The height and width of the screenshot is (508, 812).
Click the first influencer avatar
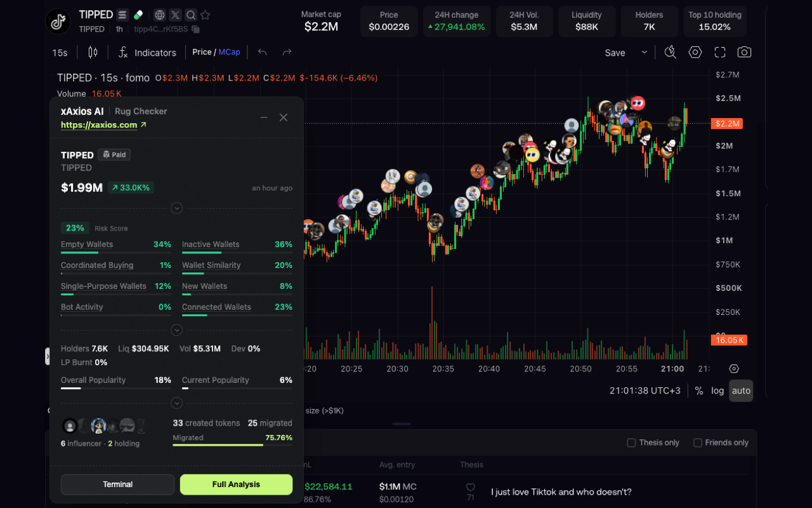(x=70, y=425)
